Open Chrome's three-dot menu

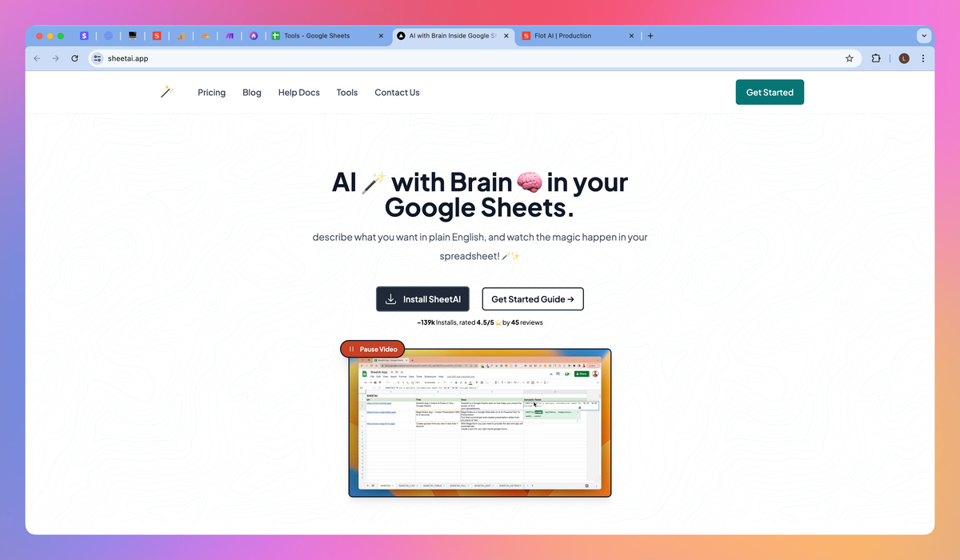coord(923,58)
